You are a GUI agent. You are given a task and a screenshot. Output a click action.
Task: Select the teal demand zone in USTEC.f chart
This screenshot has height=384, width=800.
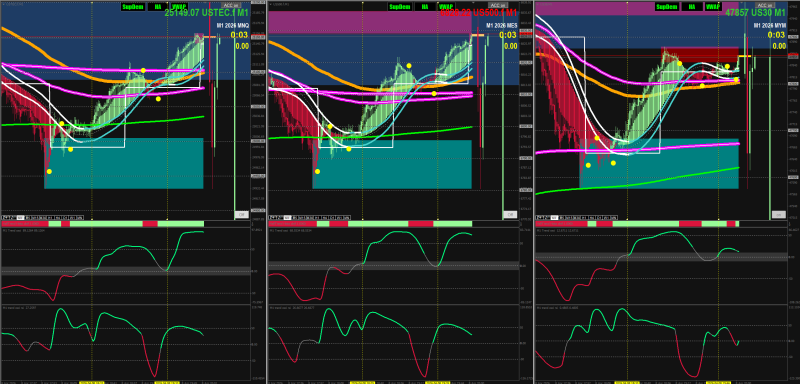pyautogui.click(x=124, y=163)
